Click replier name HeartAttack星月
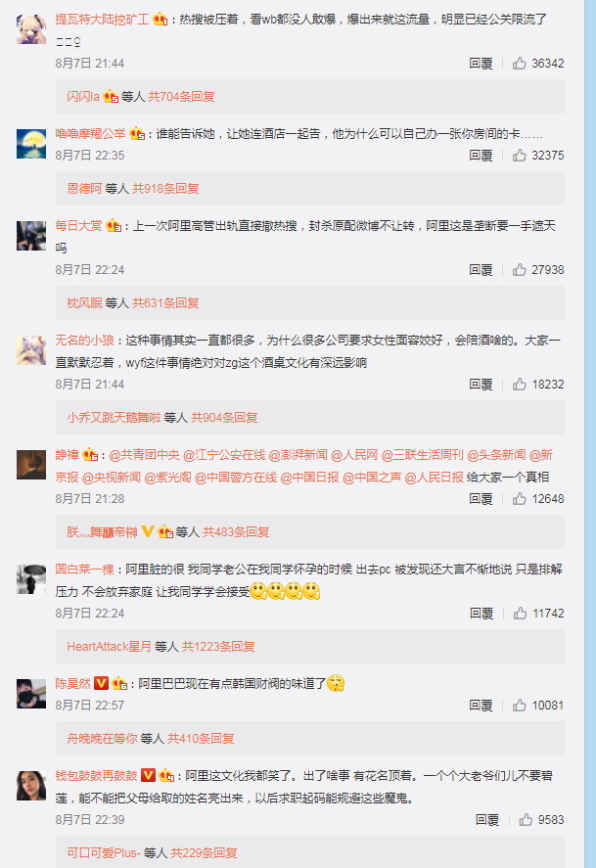 (109, 646)
